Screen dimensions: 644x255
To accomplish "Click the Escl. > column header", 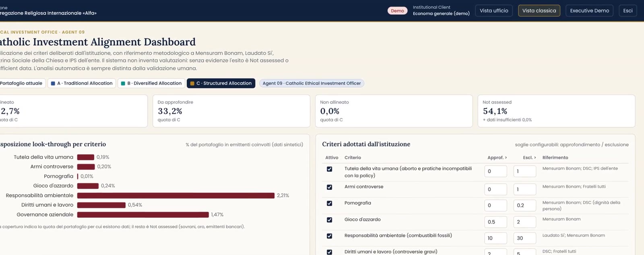I will (529, 158).
